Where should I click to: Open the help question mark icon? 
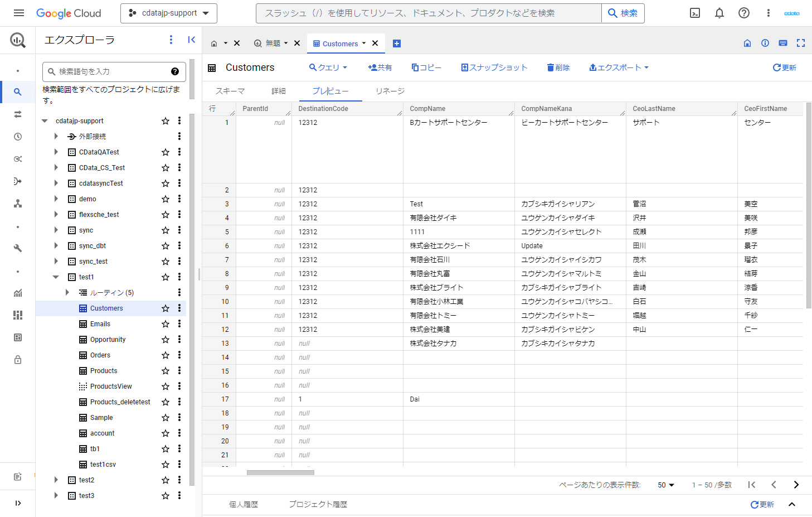(744, 13)
